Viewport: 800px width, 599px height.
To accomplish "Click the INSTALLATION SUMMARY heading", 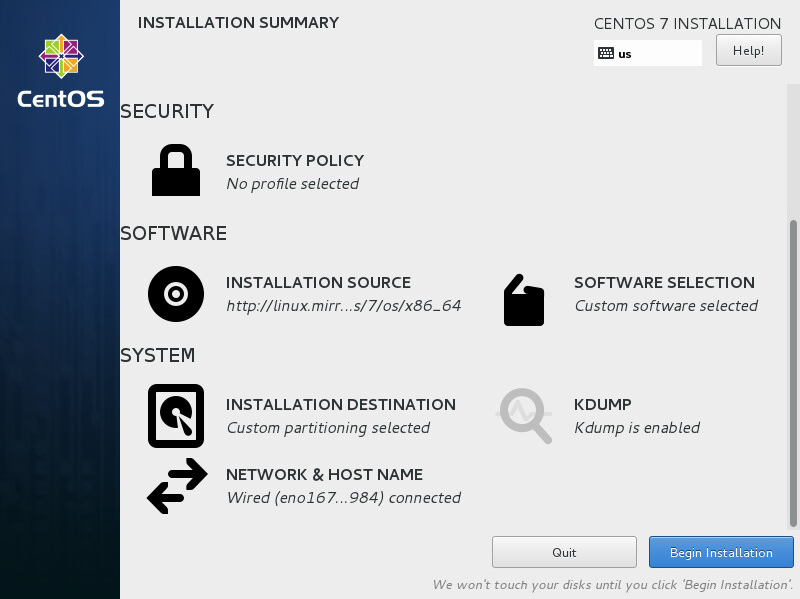I will click(238, 22).
